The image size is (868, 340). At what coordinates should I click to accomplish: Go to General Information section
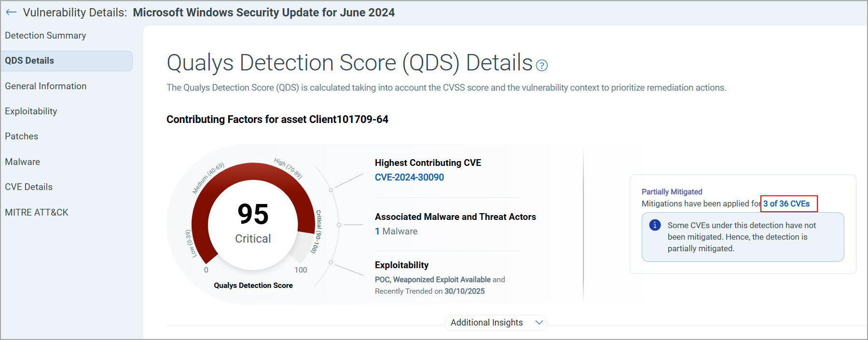[46, 86]
